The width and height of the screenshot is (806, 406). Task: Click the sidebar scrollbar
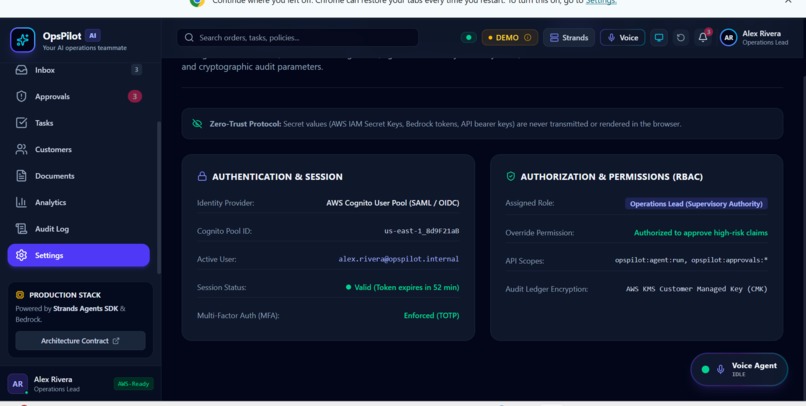159,197
